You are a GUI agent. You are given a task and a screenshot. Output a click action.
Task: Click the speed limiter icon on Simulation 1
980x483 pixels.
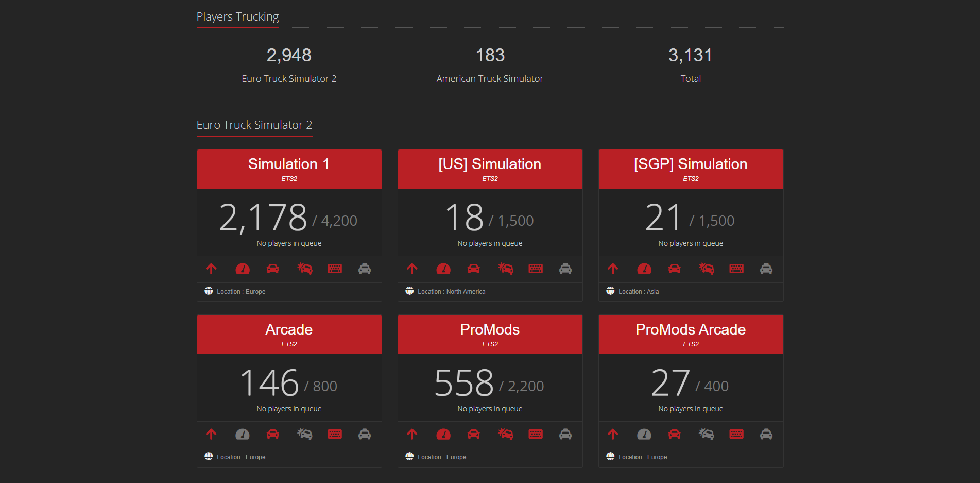point(243,269)
